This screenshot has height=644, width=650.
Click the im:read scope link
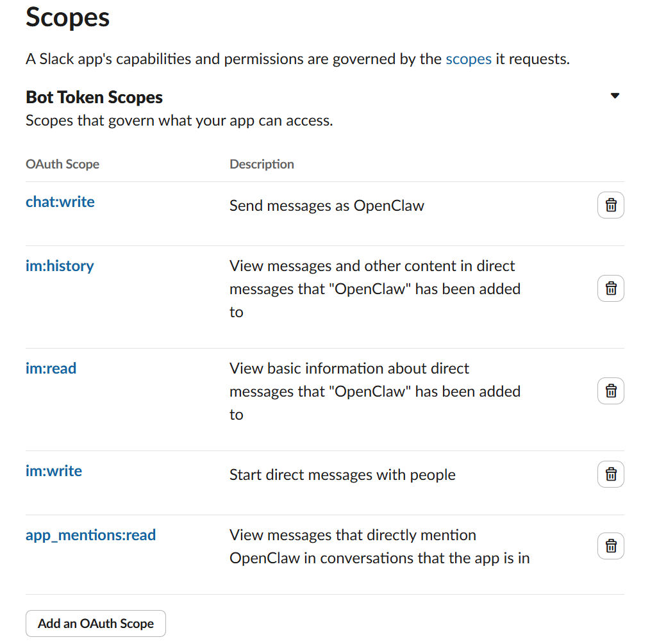point(51,368)
